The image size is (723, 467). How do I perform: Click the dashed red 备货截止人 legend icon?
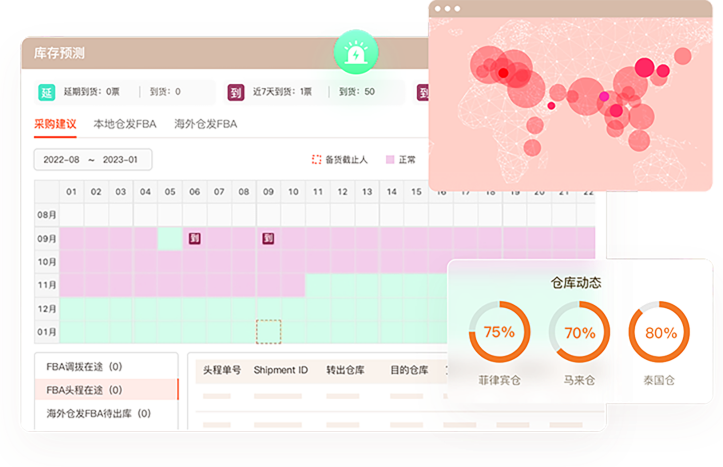tap(317, 159)
